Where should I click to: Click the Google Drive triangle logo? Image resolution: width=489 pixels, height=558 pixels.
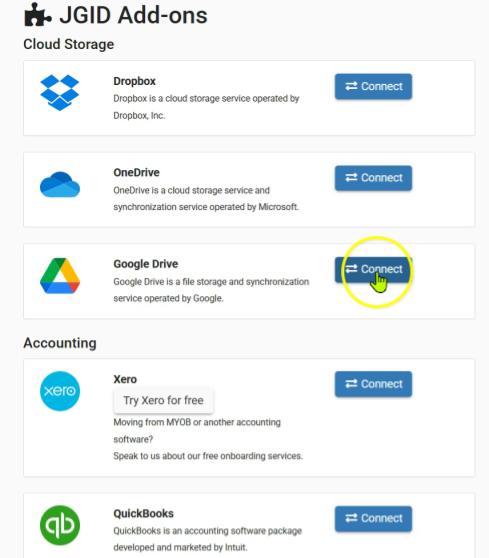(60, 276)
